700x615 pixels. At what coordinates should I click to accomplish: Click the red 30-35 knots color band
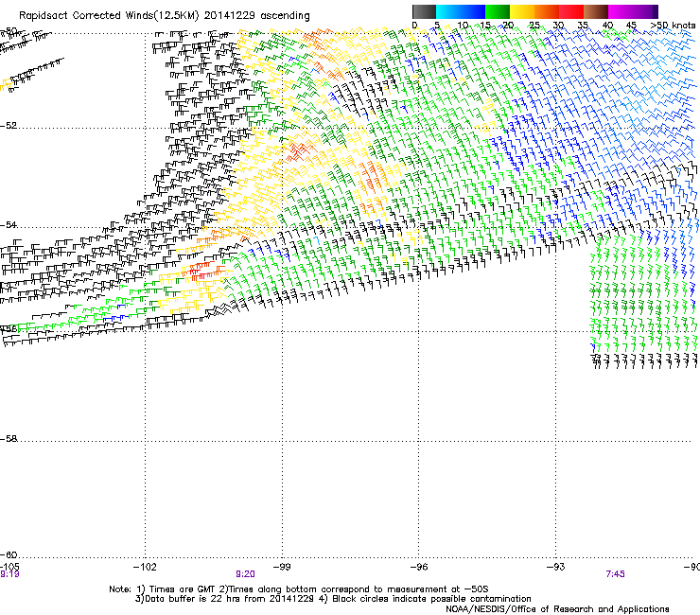tap(571, 11)
